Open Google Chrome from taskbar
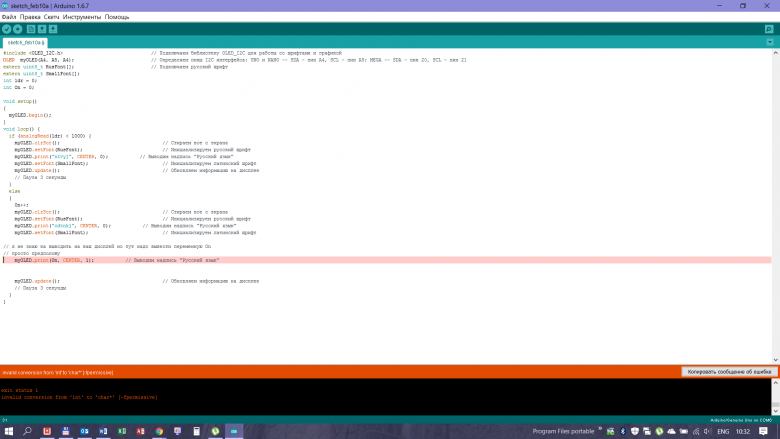 point(158,431)
